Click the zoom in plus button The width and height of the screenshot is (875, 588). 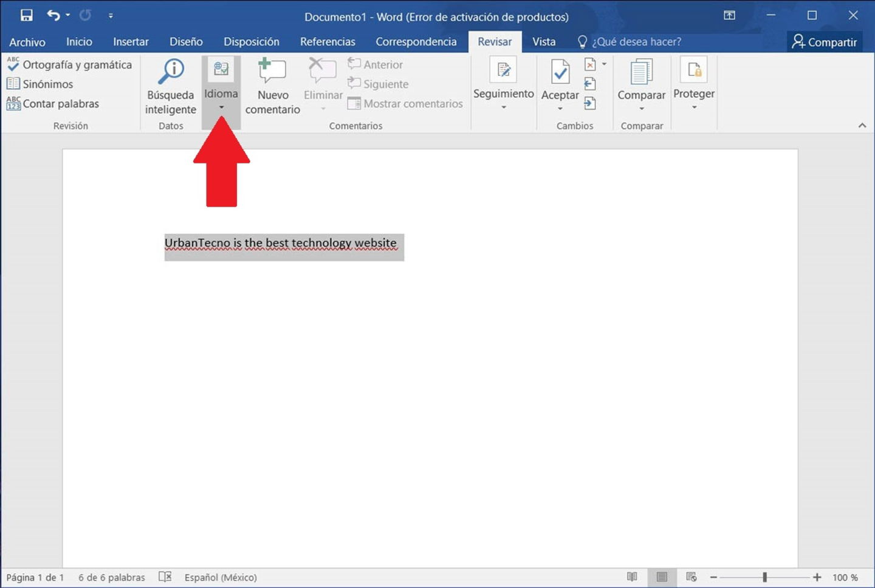click(x=817, y=577)
